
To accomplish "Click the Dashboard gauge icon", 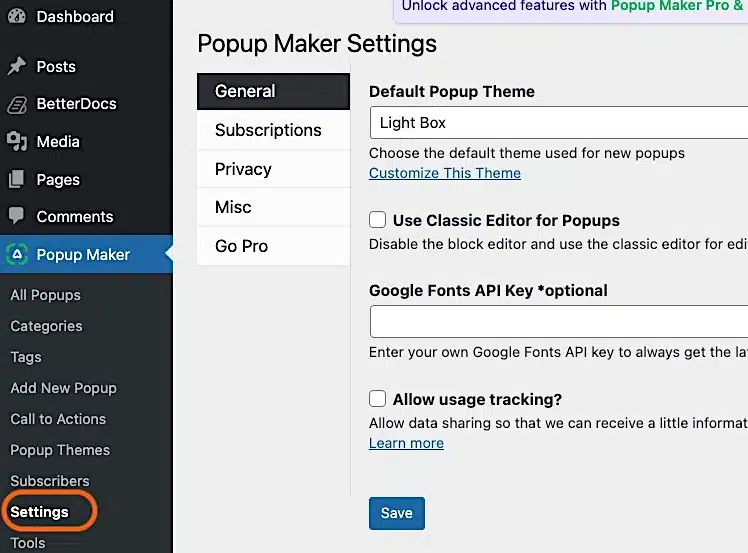I will point(17,16).
